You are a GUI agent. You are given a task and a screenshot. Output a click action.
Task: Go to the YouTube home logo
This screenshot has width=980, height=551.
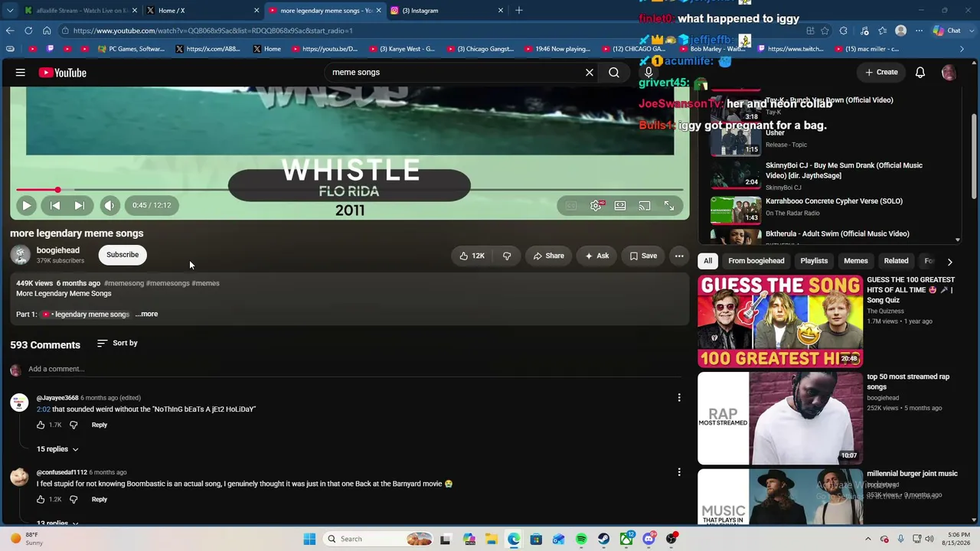(63, 73)
